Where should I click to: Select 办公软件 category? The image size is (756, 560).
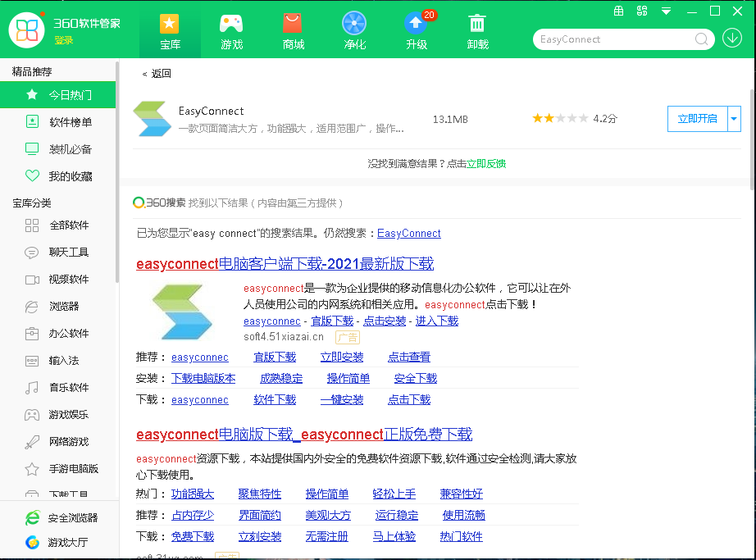(58, 333)
